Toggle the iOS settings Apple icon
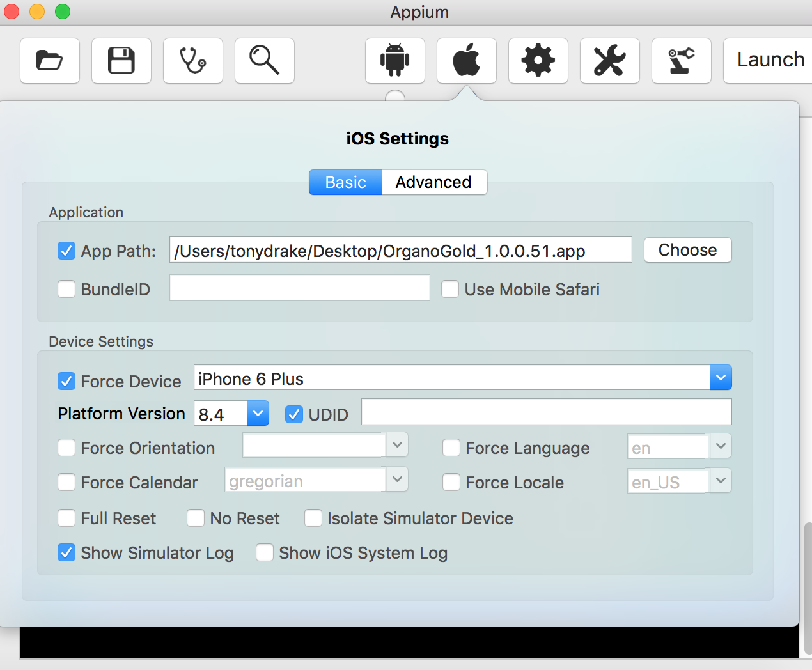The height and width of the screenshot is (670, 812). point(467,61)
